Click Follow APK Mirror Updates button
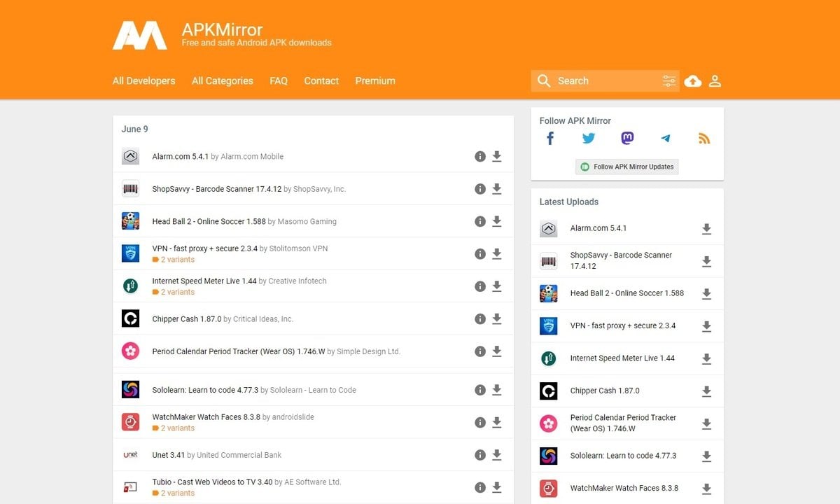 tap(627, 167)
